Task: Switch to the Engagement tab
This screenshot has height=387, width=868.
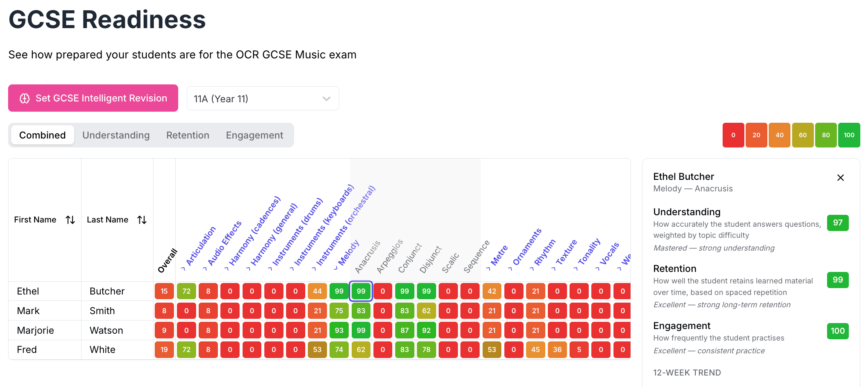Action: coord(255,135)
